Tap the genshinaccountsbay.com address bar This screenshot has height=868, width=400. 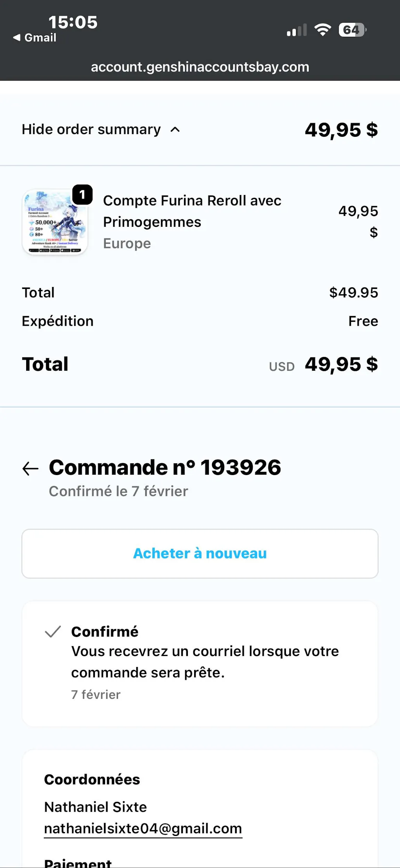tap(200, 67)
